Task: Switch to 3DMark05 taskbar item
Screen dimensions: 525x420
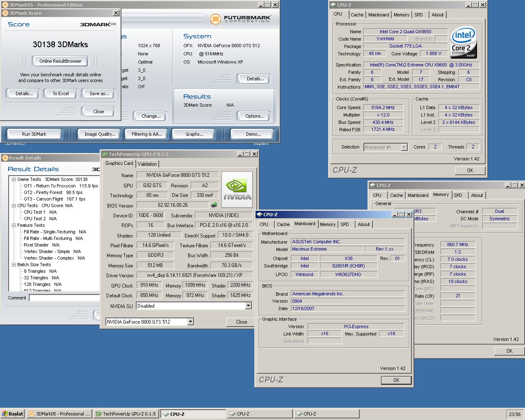Action: [59, 414]
